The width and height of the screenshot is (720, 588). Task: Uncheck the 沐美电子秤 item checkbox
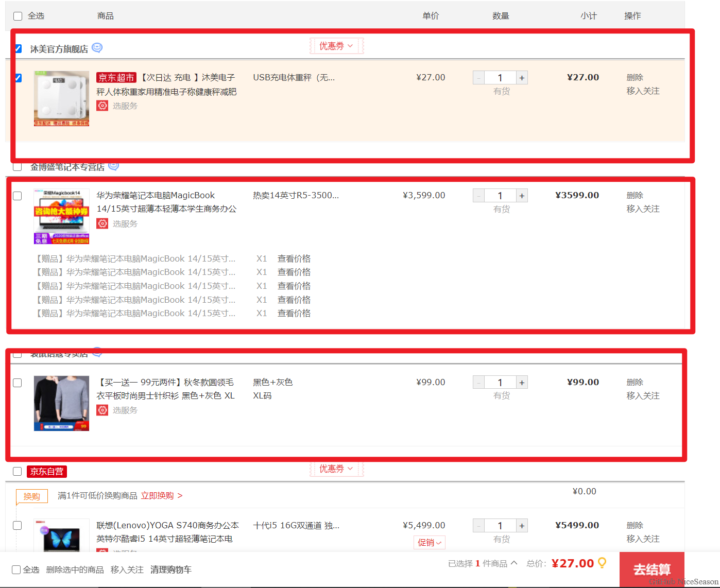pos(19,78)
